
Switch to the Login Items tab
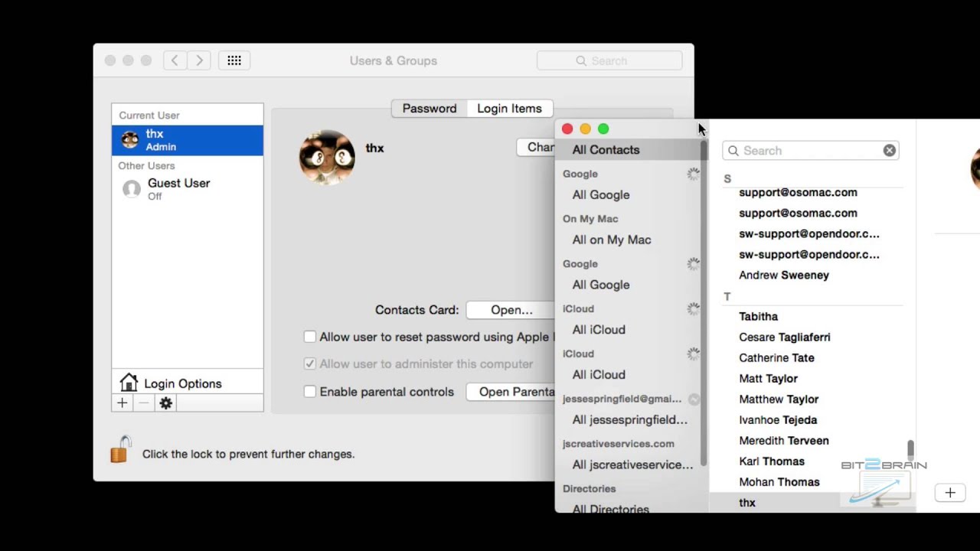pos(509,109)
